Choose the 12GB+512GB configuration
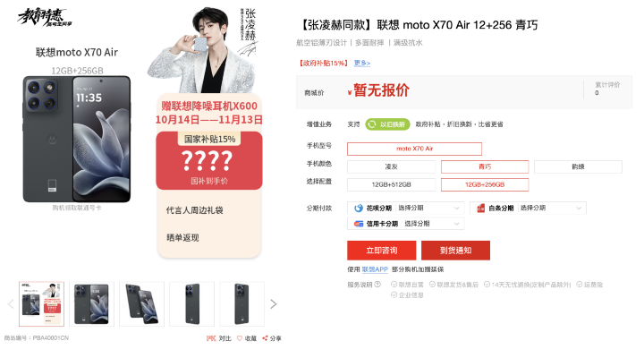 392,184
